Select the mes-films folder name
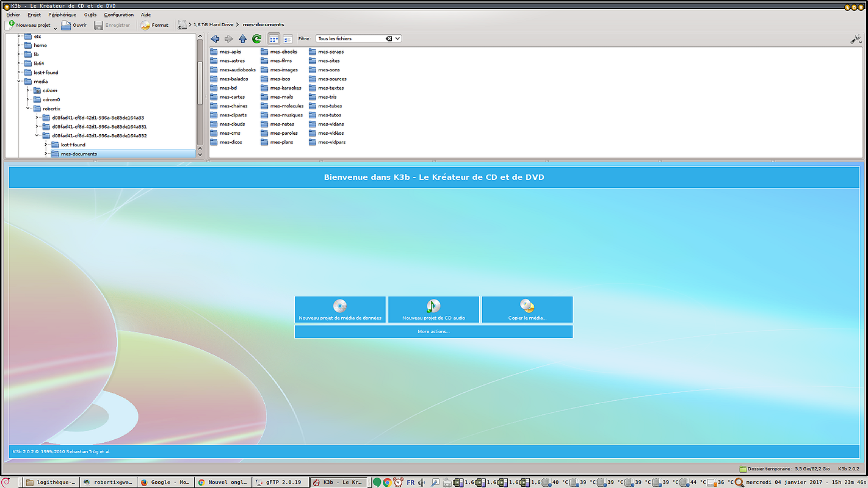 tap(281, 61)
